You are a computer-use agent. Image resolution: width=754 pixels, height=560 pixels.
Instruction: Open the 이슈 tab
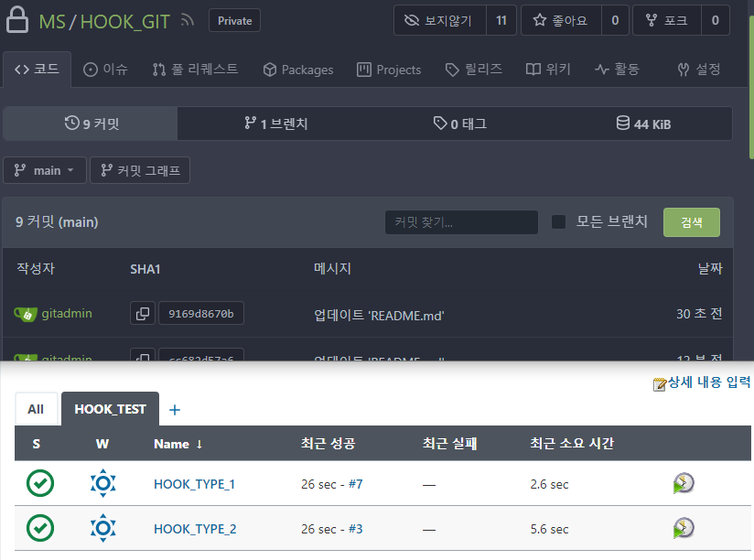[x=105, y=70]
